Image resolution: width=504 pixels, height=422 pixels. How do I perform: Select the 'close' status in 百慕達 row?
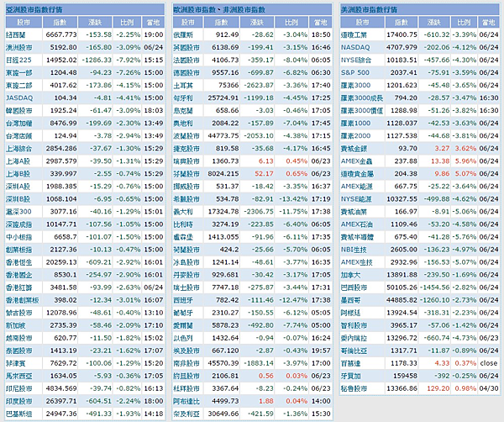pyautogui.click(x=489, y=363)
